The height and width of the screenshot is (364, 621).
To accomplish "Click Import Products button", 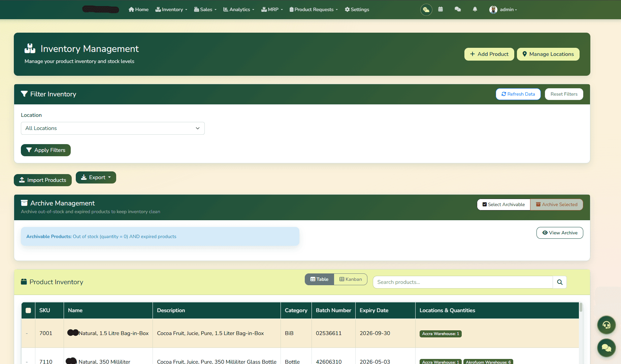I will point(43,180).
